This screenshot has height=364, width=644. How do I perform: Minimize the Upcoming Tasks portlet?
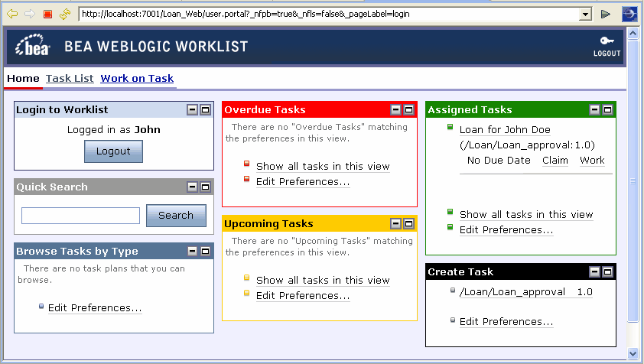395,223
